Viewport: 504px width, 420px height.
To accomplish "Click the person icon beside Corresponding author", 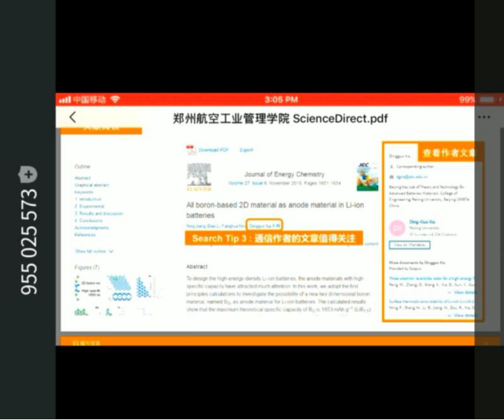I will click(x=391, y=167).
